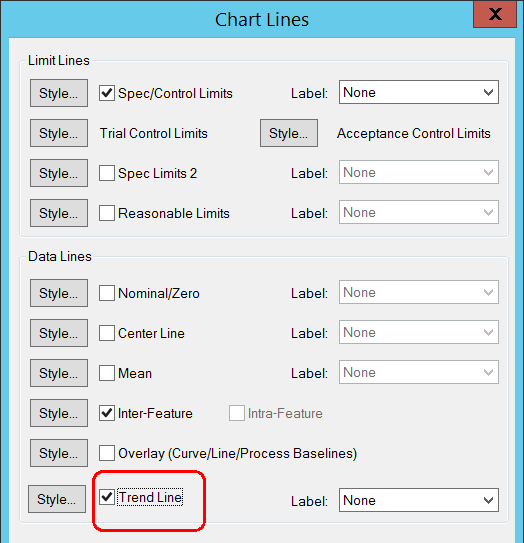
Task: Open Style button for Center Line
Action: pyautogui.click(x=59, y=333)
